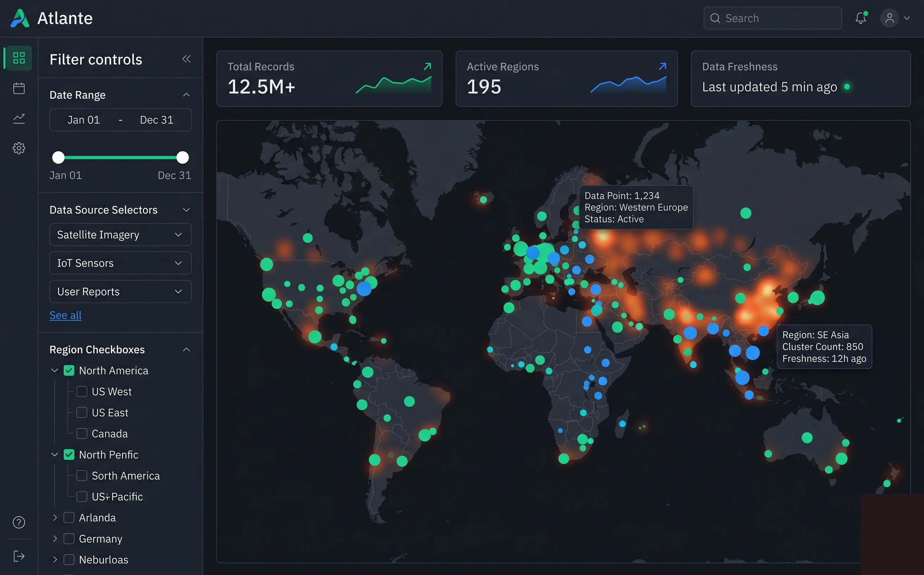This screenshot has width=924, height=575.
Task: Open help via the question mark icon
Action: click(19, 523)
